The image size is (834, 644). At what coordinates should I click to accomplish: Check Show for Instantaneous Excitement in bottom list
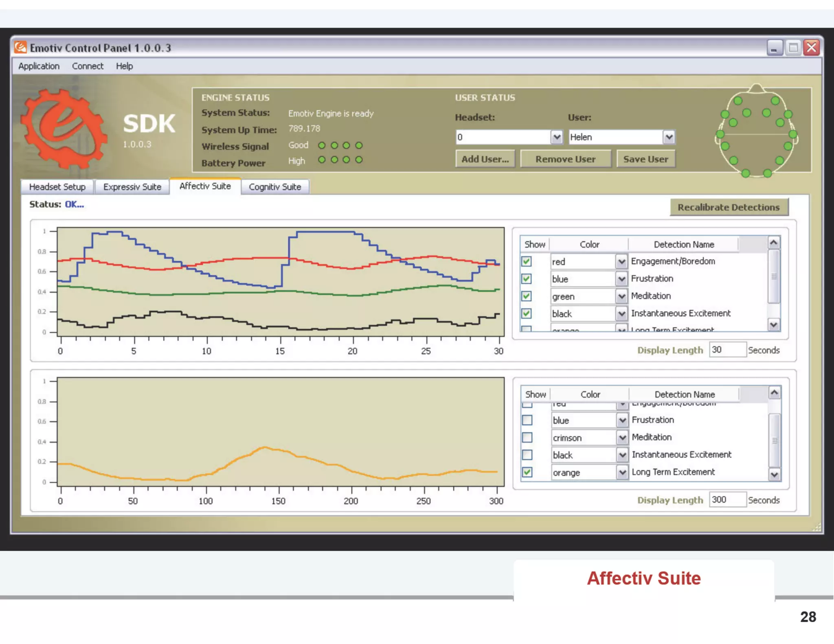[527, 455]
